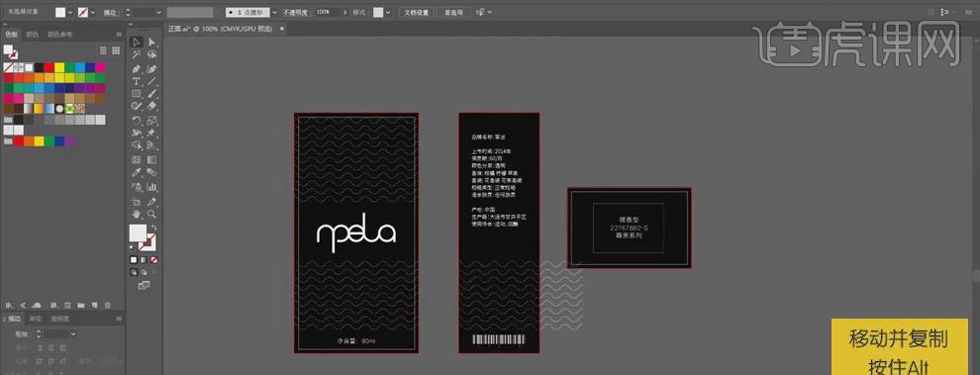Select the Direct Selection tool
This screenshot has width=980, height=375.
151,42
